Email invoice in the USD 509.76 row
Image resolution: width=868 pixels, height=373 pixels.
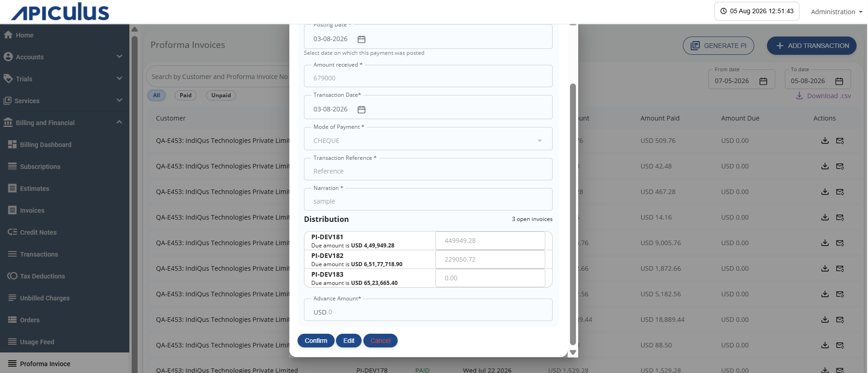click(840, 141)
